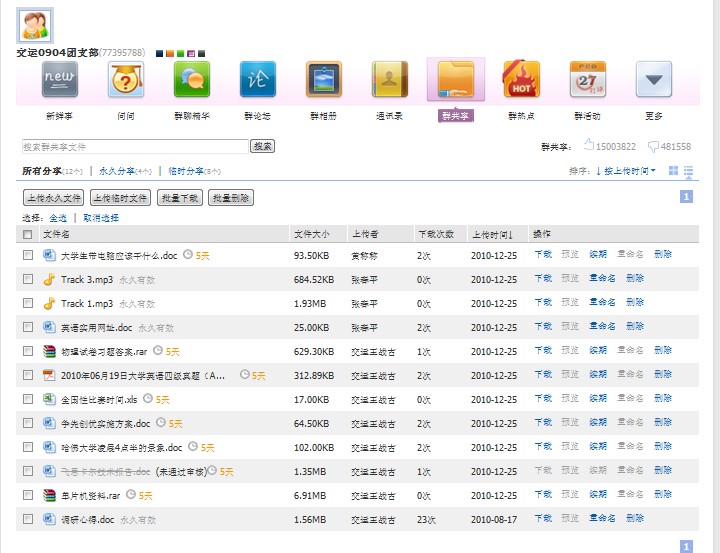Image resolution: width=720 pixels, height=553 pixels.
Task: Open the 按上传时间 sort dropdown
Action: pyautogui.click(x=626, y=171)
